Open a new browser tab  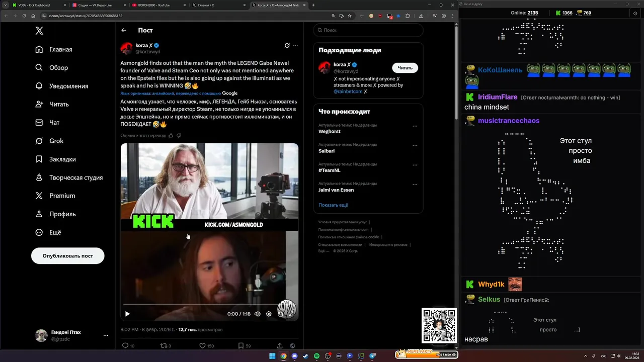313,5
